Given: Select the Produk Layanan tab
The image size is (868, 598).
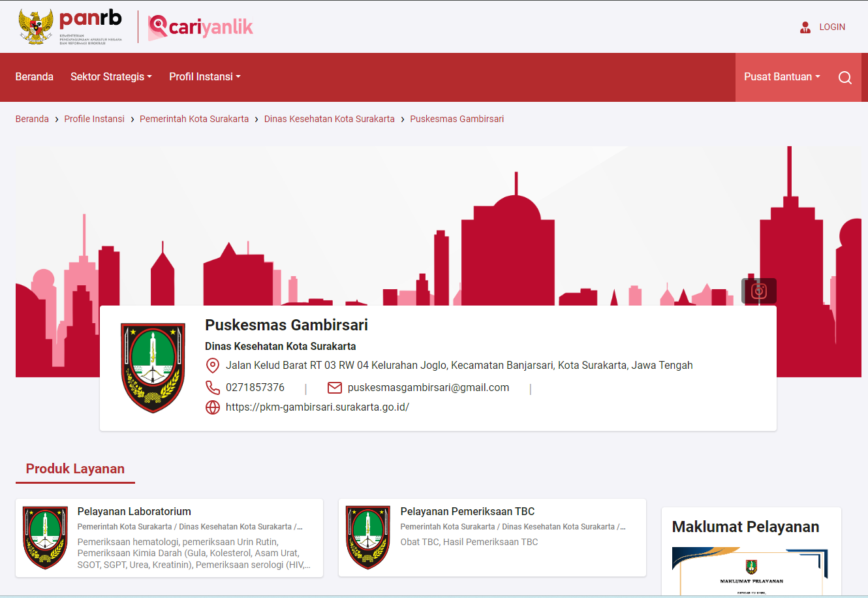Looking at the screenshot, I should point(75,469).
